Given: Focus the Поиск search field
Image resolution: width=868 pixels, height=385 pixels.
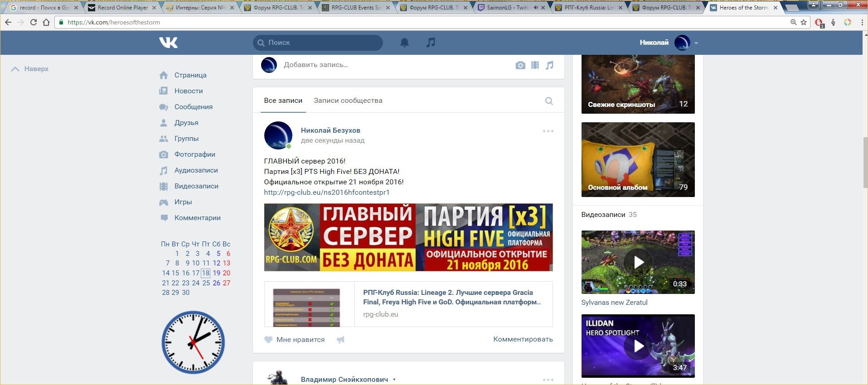Looking at the screenshot, I should pos(318,43).
